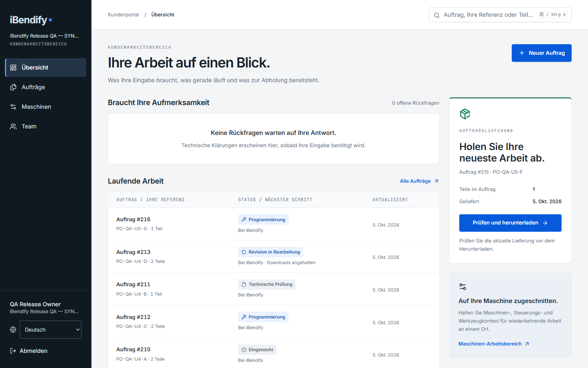
Task: Click the Maschinen sliders icon in sidebar
Action: [13, 107]
